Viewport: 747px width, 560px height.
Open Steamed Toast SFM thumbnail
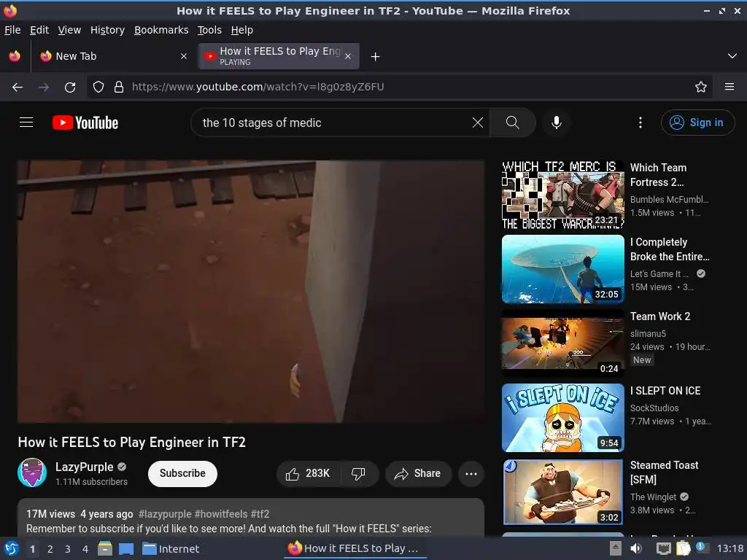(563, 492)
